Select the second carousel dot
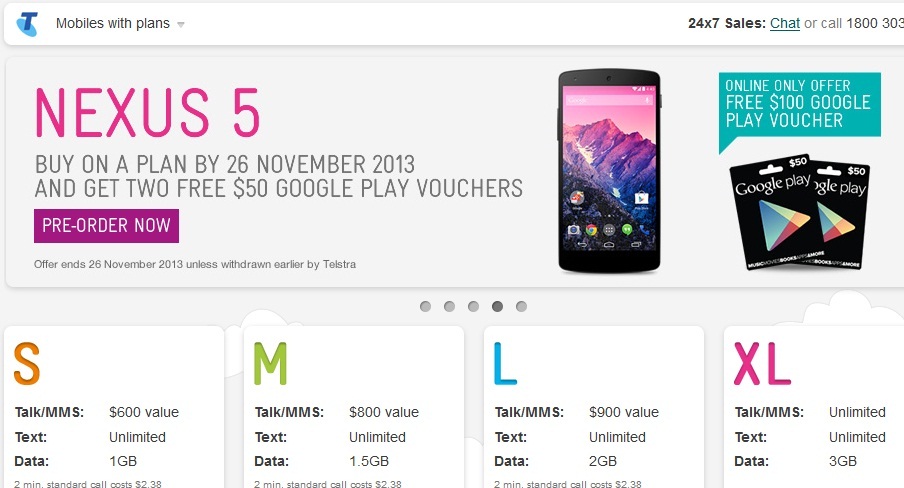 (x=450, y=306)
